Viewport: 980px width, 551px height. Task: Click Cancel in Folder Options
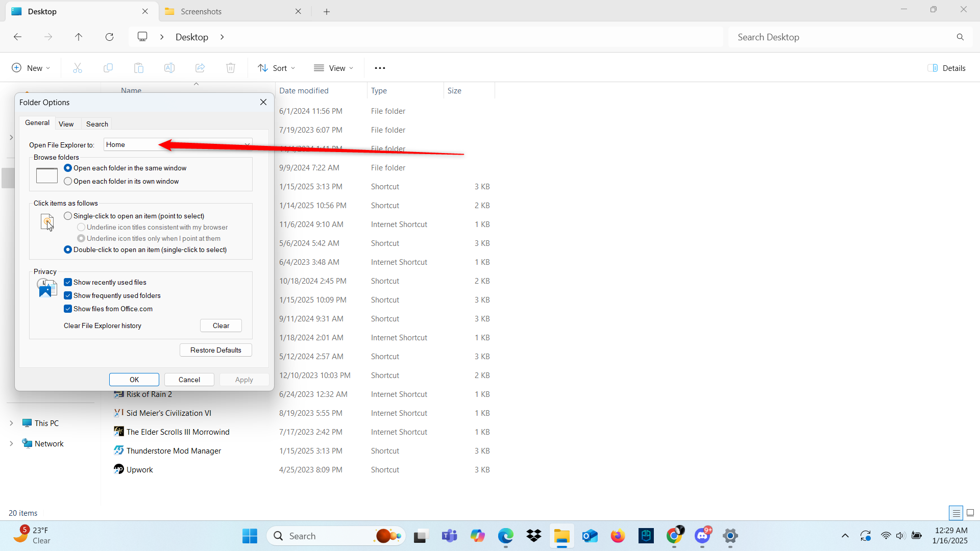coord(189,380)
